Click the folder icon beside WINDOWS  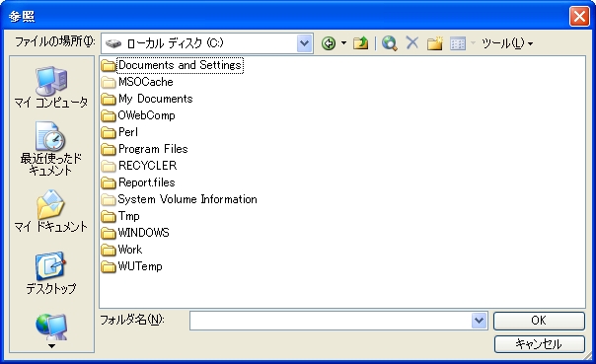(x=109, y=233)
